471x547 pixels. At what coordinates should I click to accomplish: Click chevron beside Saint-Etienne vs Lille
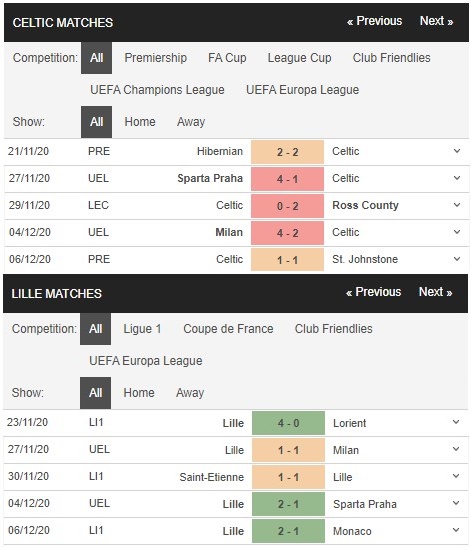tap(456, 476)
